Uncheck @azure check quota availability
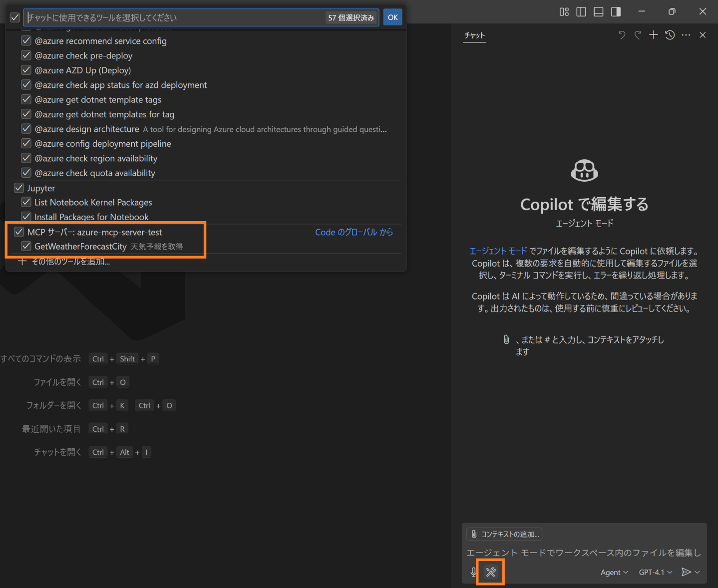The width and height of the screenshot is (718, 588). pyautogui.click(x=26, y=173)
